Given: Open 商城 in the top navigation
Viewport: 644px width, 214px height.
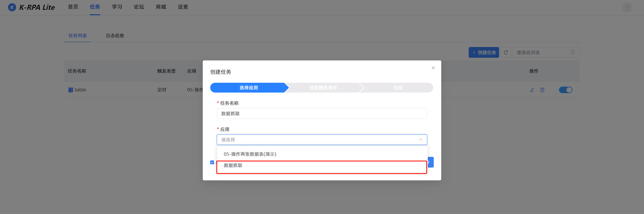Looking at the screenshot, I should click(161, 7).
